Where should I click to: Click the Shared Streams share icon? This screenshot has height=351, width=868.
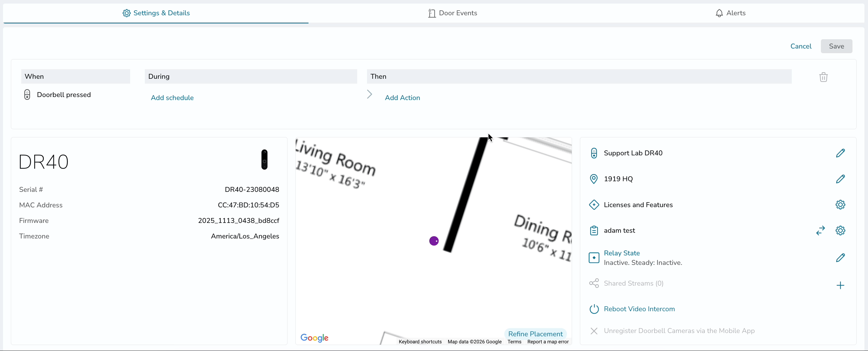[594, 283]
